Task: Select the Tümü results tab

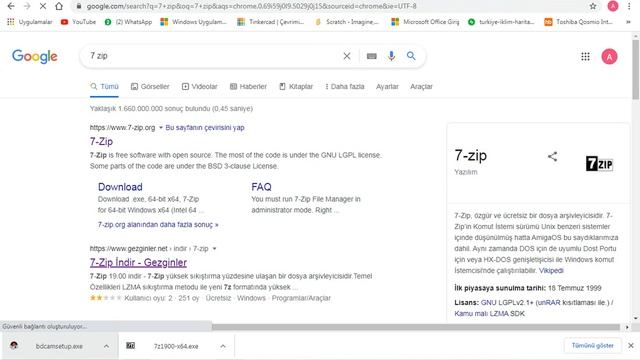Action: [104, 87]
